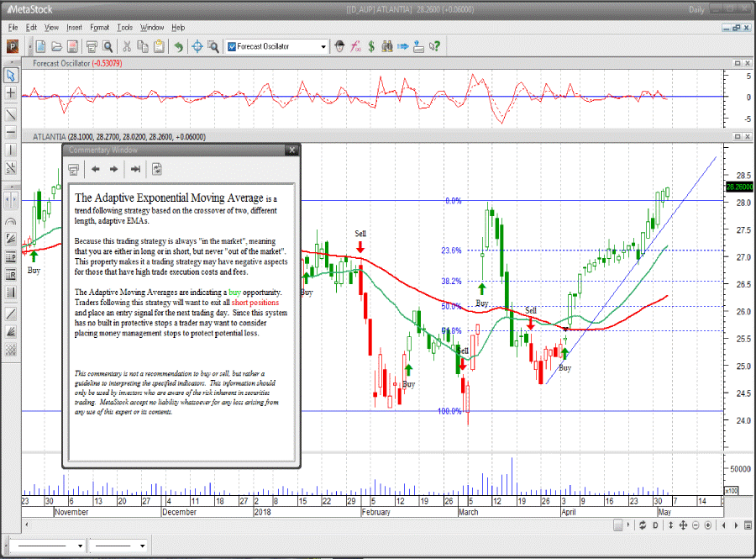The height and width of the screenshot is (559, 756).
Task: Open the Insert menu
Action: coord(74,28)
